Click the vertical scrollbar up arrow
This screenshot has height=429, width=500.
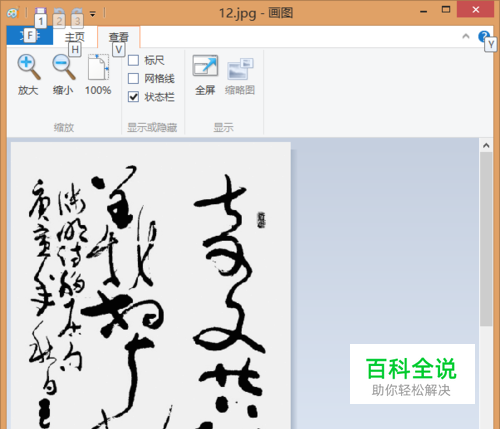tap(486, 145)
